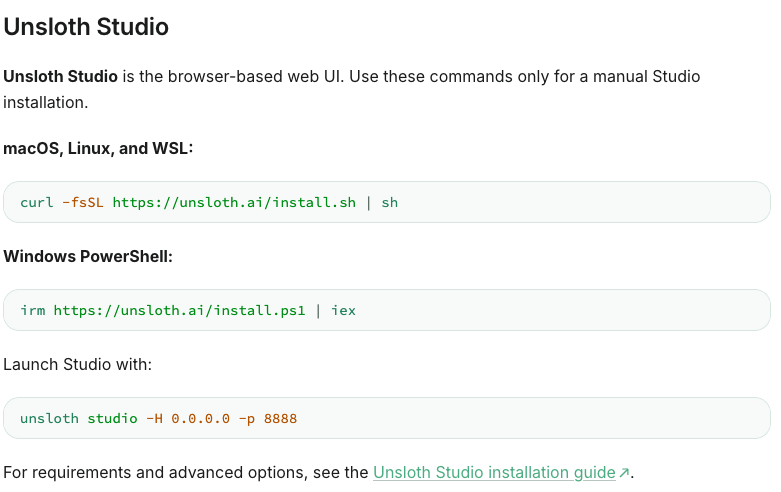This screenshot has width=781, height=492.
Task: Click the https://unsloth.ai/install.ps1 URL text
Action: [179, 311]
